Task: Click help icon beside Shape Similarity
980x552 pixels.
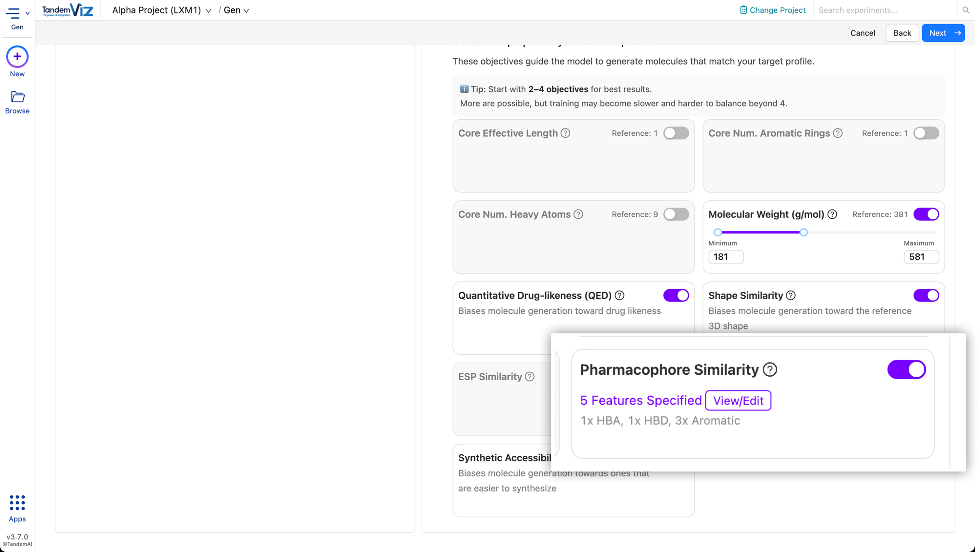Action: pyautogui.click(x=791, y=295)
